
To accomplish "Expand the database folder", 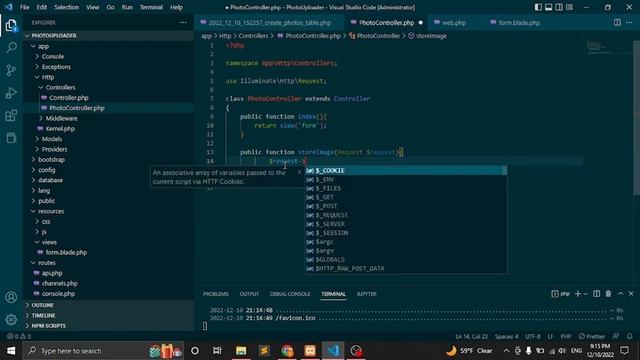I will pos(50,180).
